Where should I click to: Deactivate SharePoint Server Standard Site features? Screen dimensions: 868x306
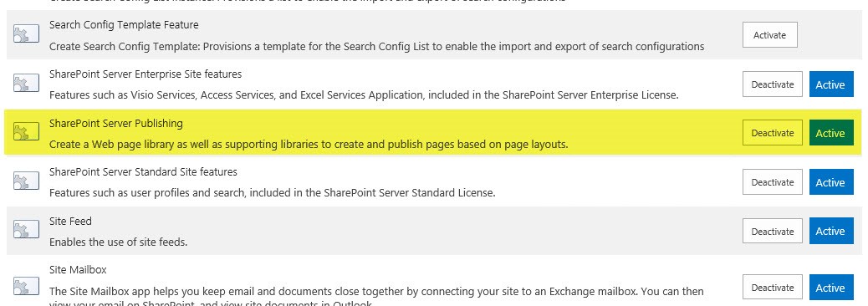[x=772, y=182]
